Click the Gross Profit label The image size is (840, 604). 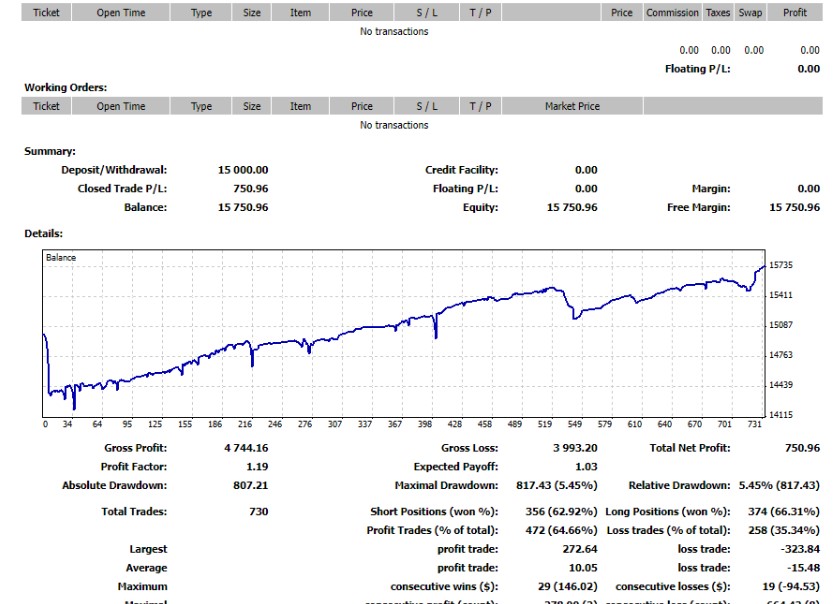pos(136,448)
